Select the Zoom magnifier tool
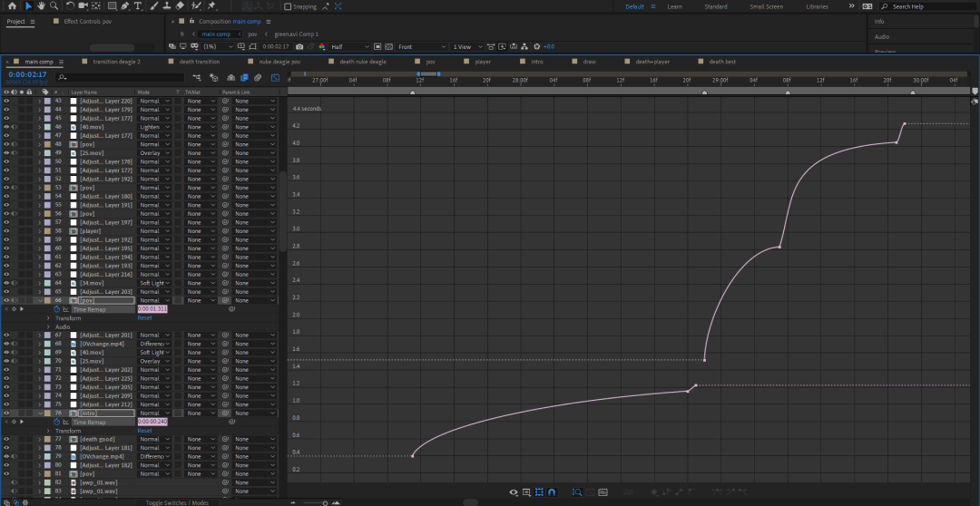This screenshot has width=980, height=506. [x=54, y=6]
